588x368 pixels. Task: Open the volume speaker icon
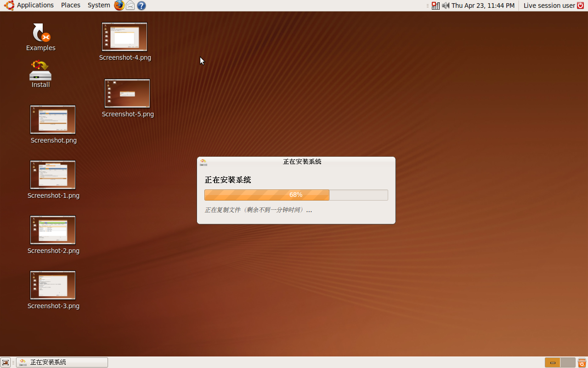(446, 6)
